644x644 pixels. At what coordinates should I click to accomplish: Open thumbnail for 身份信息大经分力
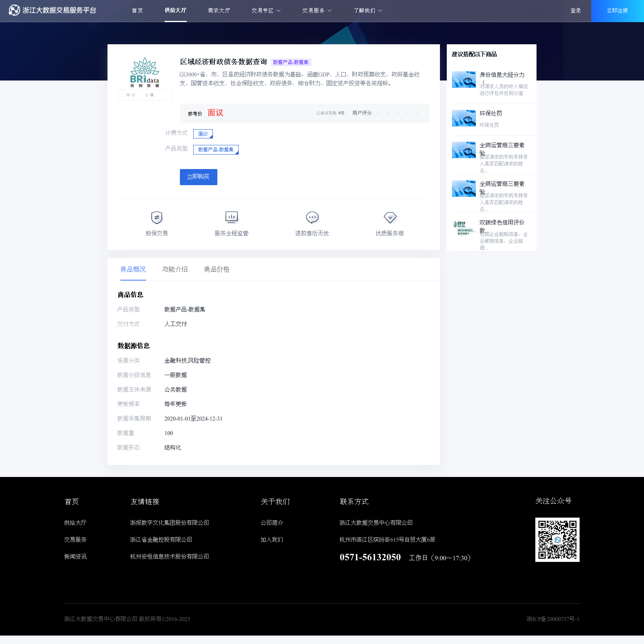(x=464, y=80)
